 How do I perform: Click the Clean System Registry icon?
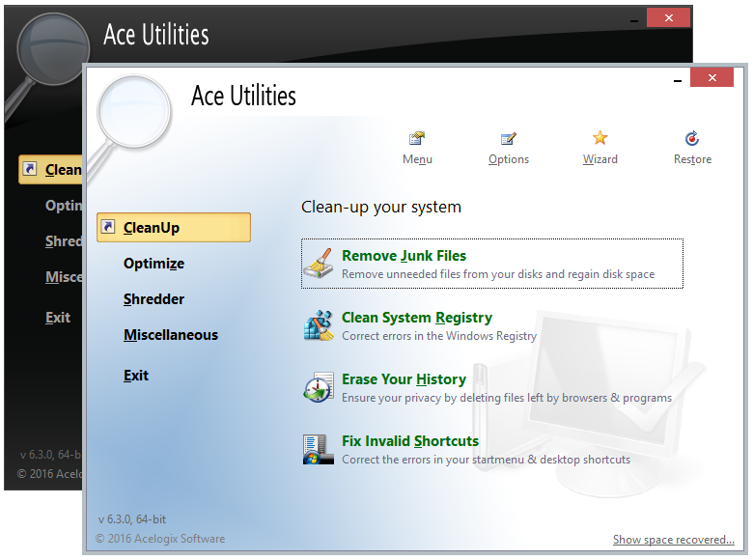319,325
